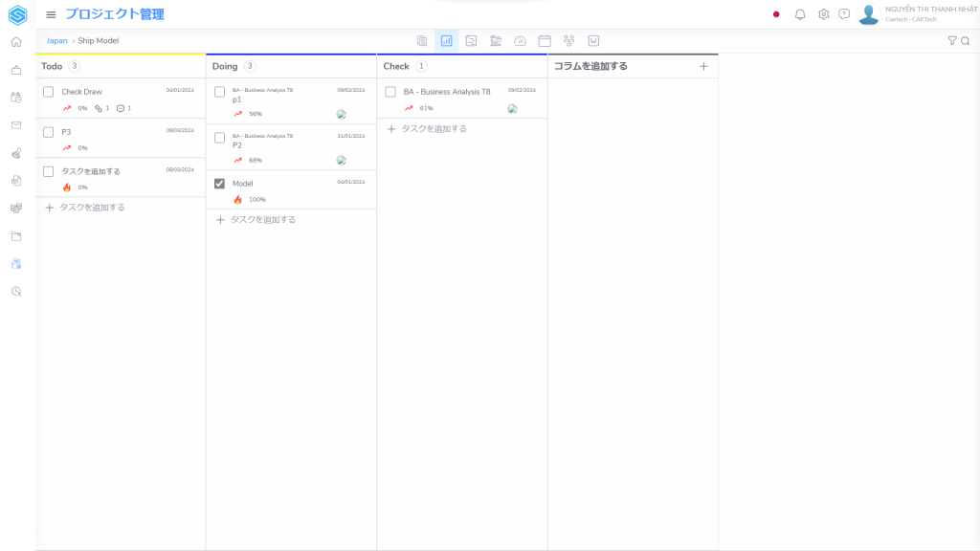Click the Japan breadcrumb link
This screenshot has height=551, width=980.
pos(56,41)
